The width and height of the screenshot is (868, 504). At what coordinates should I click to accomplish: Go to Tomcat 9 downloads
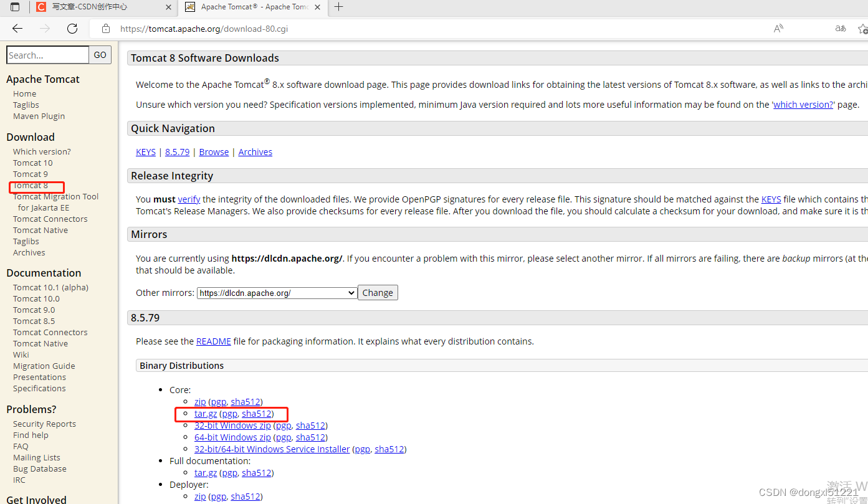[31, 174]
